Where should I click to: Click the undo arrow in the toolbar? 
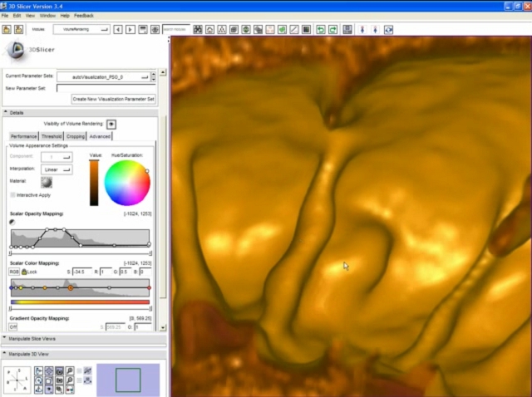[321, 30]
